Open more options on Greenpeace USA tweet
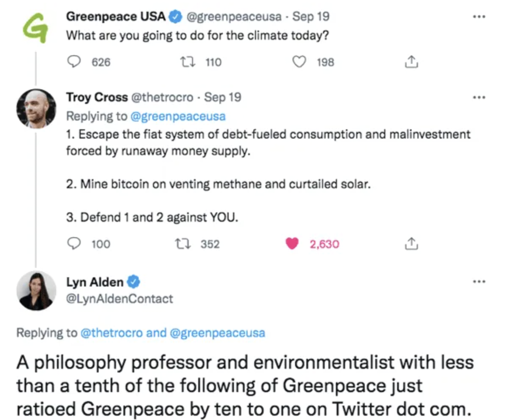506x420 pixels. (x=479, y=17)
